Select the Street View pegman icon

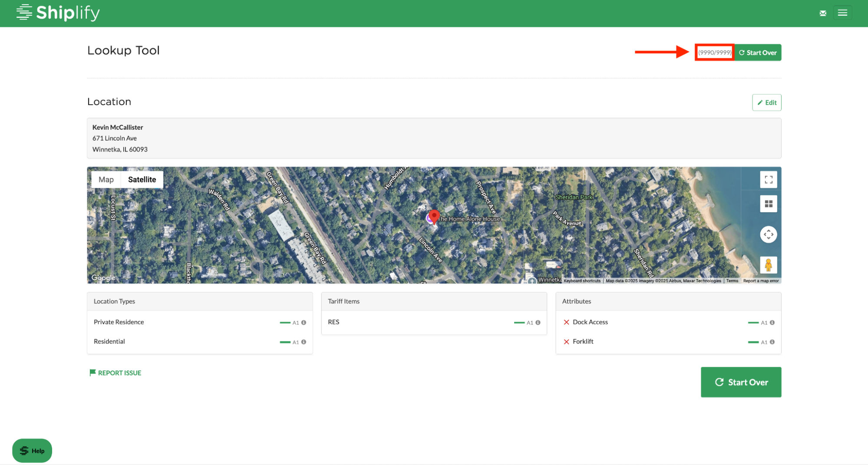768,265
